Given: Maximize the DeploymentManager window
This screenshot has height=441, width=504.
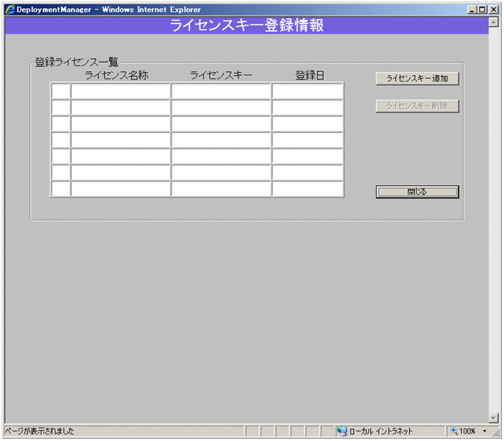Looking at the screenshot, I should point(482,10).
